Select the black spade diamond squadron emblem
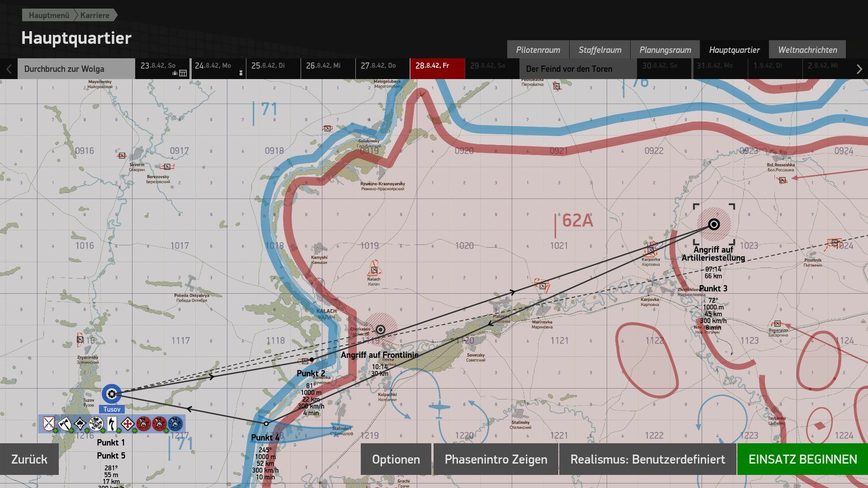The image size is (868, 488). pyautogui.click(x=80, y=424)
